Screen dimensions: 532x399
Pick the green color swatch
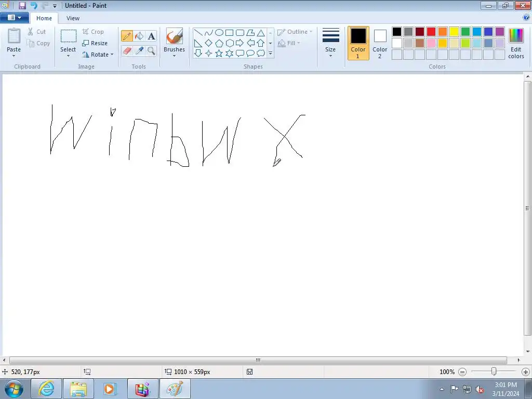[465, 32]
